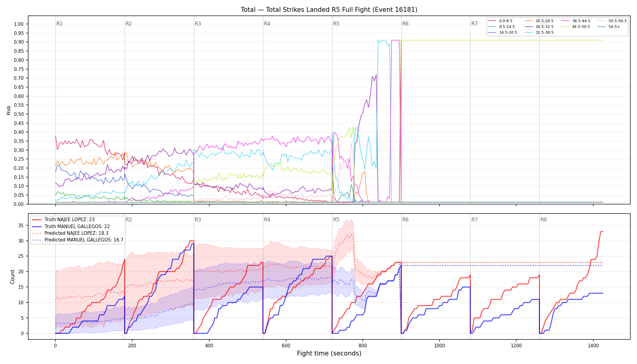Image resolution: width=637 pixels, height=364 pixels.
Task: Click the 1200 tick on time axis
Action: 516,345
